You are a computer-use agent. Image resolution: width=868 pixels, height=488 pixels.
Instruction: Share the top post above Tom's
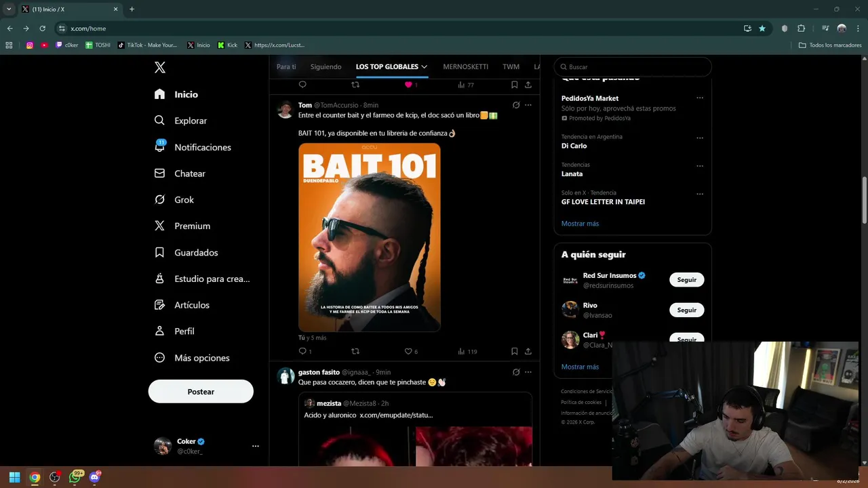pos(528,85)
